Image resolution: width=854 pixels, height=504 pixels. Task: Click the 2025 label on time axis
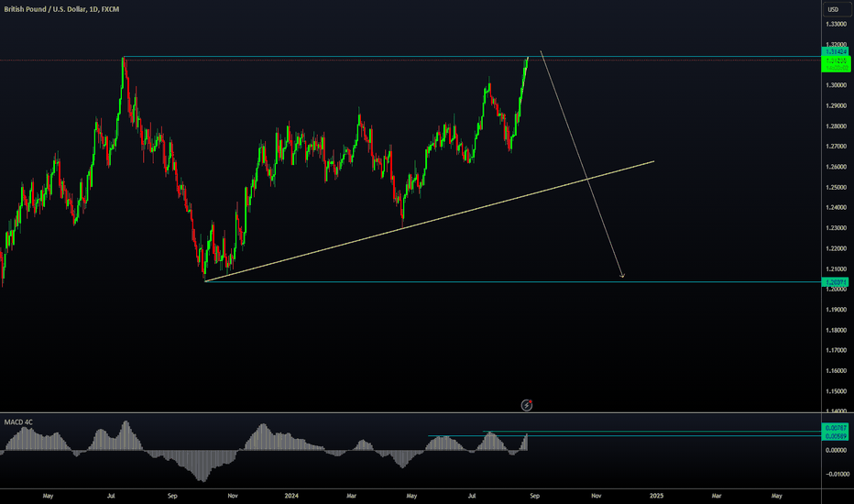[656, 496]
